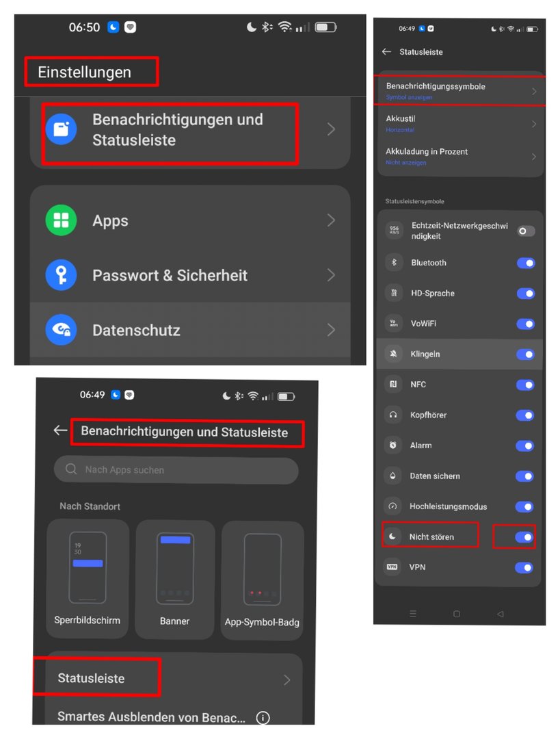Tap the green Apps icon
Image resolution: width=560 pixels, height=739 pixels.
(x=62, y=220)
